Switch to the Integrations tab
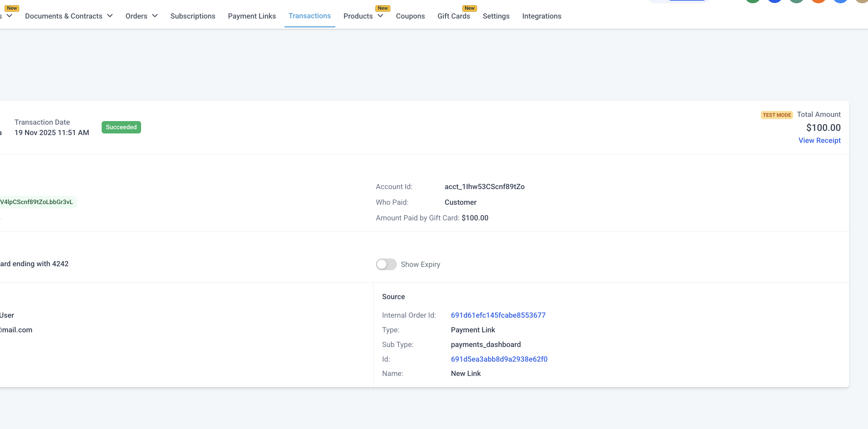Screen dimensions: 868x429 (542, 16)
